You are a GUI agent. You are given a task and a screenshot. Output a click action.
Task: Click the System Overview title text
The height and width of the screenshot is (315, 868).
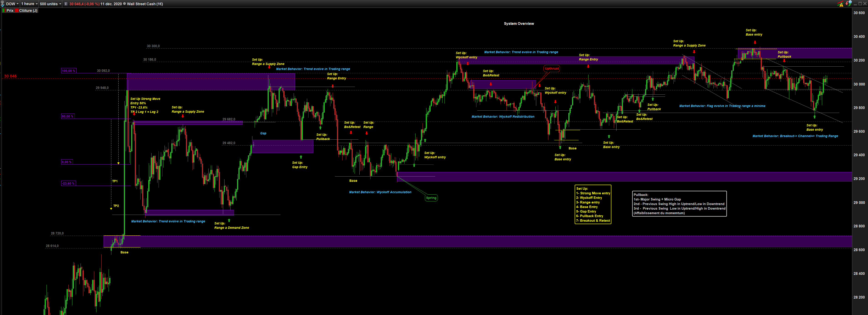click(x=519, y=23)
